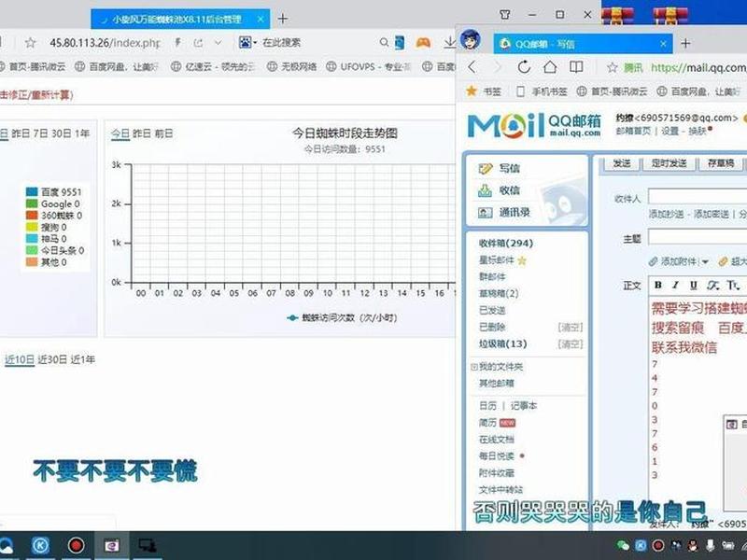The width and height of the screenshot is (747, 560).
Task: Open red record app in taskbar
Action: coord(76,545)
